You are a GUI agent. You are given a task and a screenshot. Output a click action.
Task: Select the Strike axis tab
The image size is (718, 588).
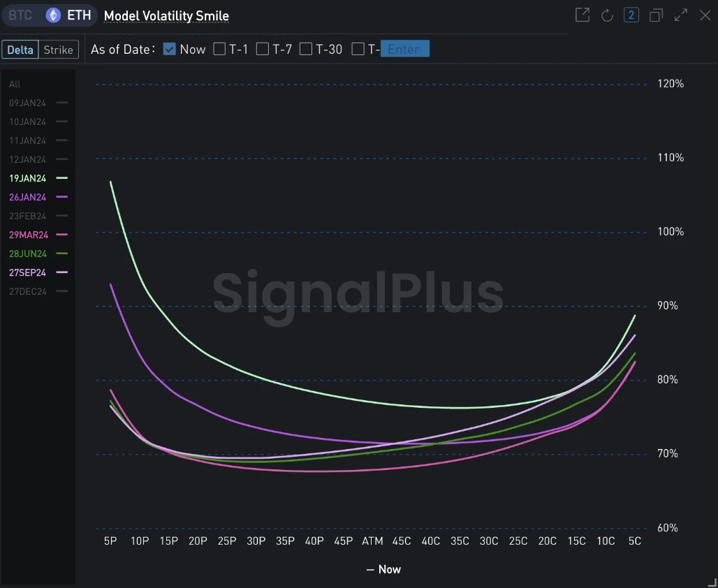[x=58, y=50]
